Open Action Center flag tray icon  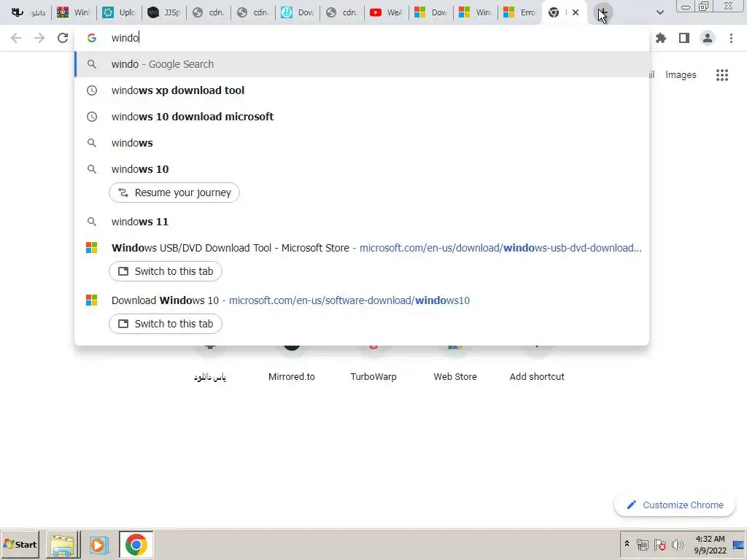click(659, 545)
